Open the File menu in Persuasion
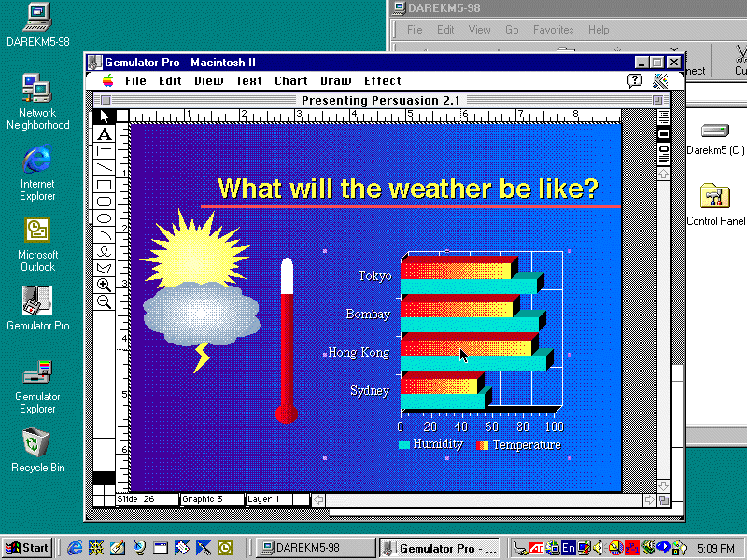747x560 pixels. 135,81
